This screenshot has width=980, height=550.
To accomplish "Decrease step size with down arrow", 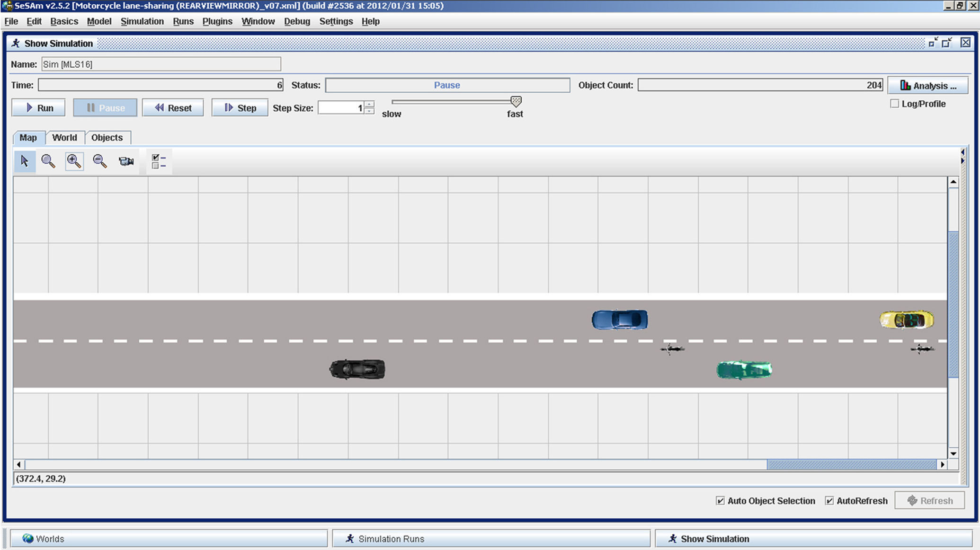I will (370, 111).
